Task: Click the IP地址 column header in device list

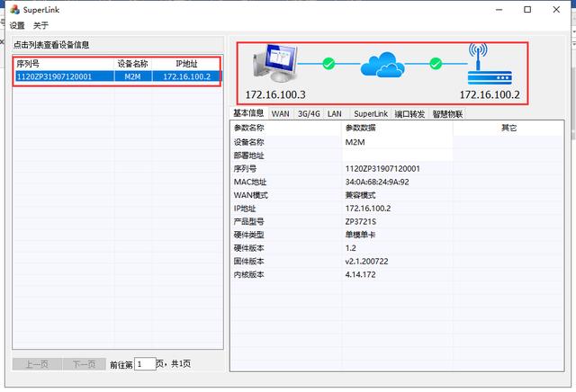Action: pos(186,64)
